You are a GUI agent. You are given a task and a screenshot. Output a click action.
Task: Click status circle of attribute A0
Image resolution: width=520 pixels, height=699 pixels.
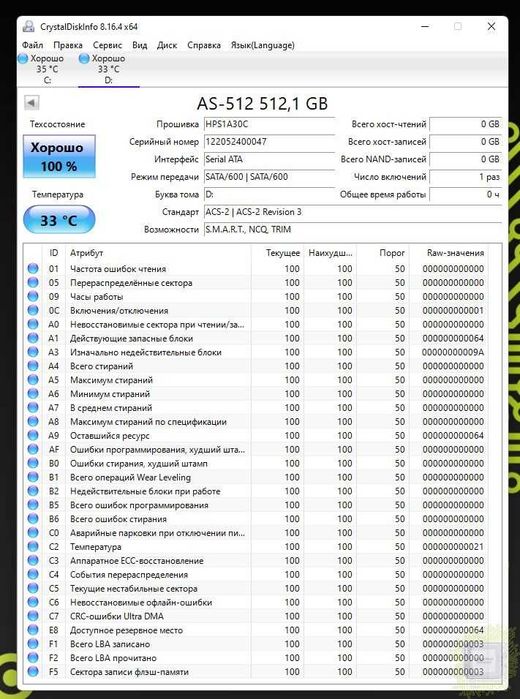pyautogui.click(x=33, y=324)
